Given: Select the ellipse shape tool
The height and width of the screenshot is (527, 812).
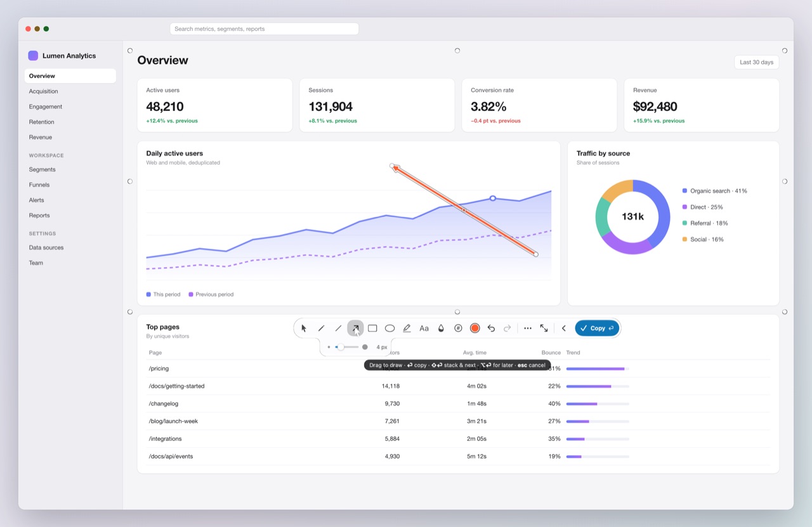Looking at the screenshot, I should [x=390, y=328].
